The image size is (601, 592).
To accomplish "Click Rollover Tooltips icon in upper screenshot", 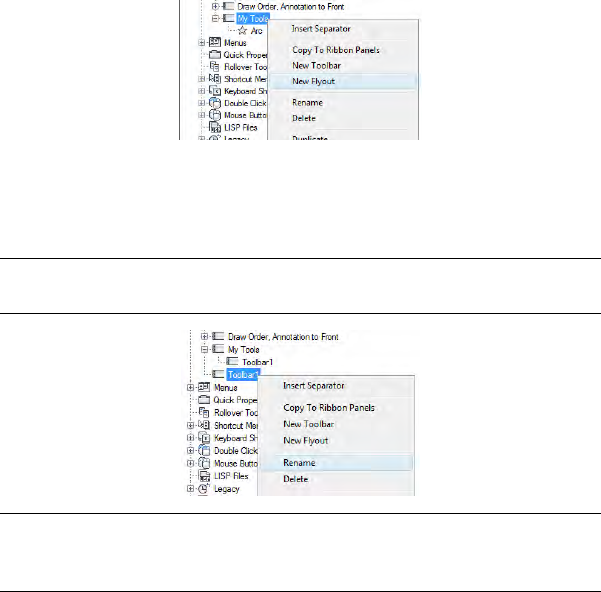I will coord(215,67).
